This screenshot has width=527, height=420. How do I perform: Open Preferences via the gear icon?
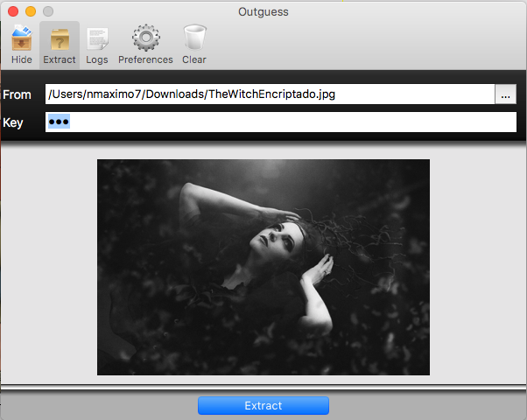[145, 38]
